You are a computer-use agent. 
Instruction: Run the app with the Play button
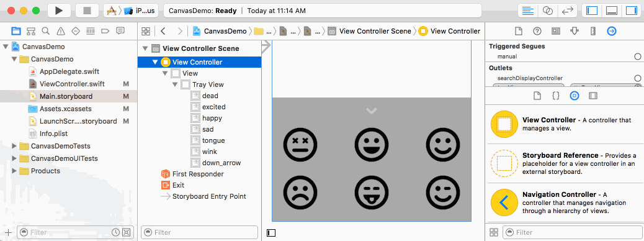[59, 11]
